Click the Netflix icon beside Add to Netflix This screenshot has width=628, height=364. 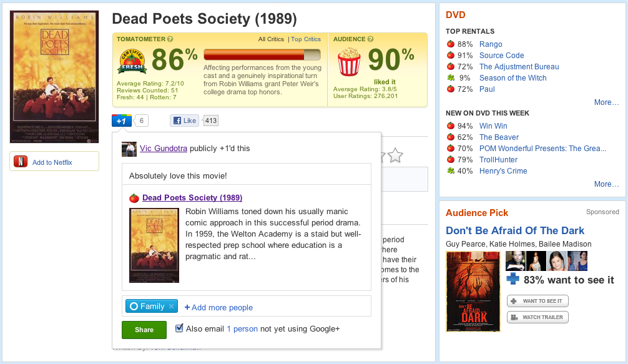click(21, 162)
